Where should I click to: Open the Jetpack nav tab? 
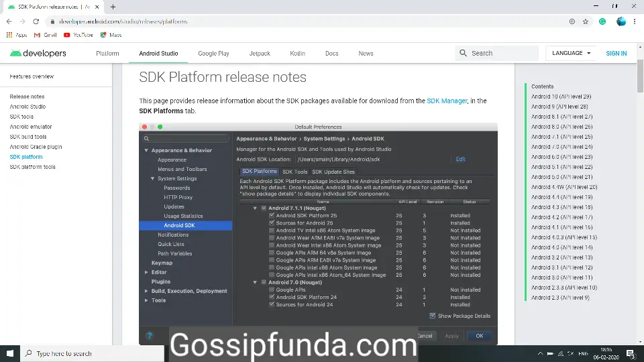260,54
